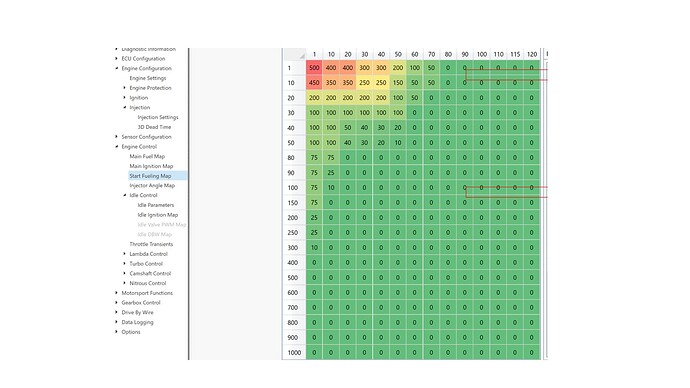This screenshot has width=690, height=388.
Task: Open the Injector Angle Map
Action: 152,185
